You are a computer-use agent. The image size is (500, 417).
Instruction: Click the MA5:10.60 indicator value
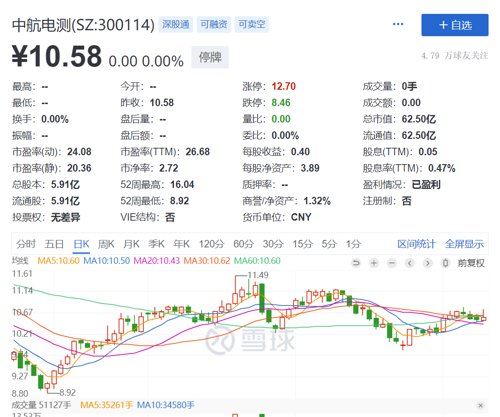[x=59, y=261]
